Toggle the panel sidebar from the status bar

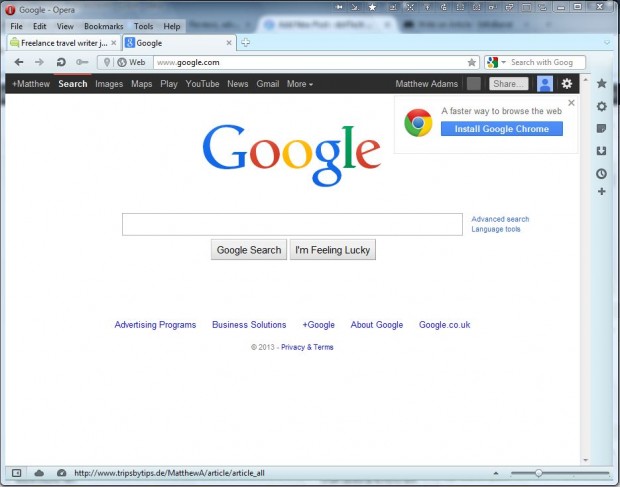tap(17, 473)
